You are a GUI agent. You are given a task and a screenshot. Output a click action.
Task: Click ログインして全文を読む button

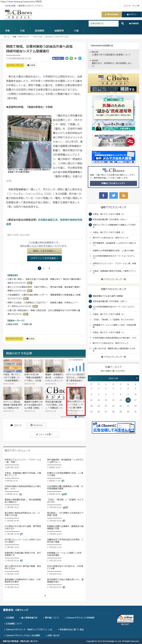pos(44,258)
